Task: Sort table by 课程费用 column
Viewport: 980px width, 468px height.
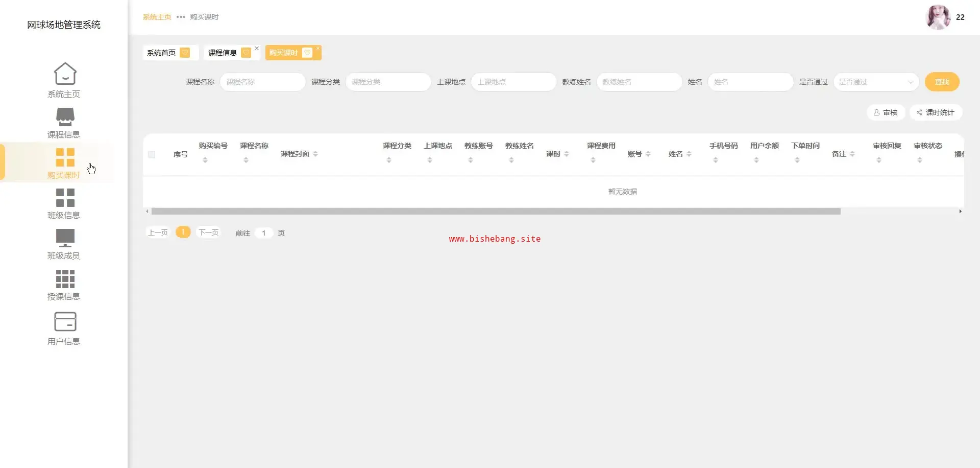Action: point(593,160)
